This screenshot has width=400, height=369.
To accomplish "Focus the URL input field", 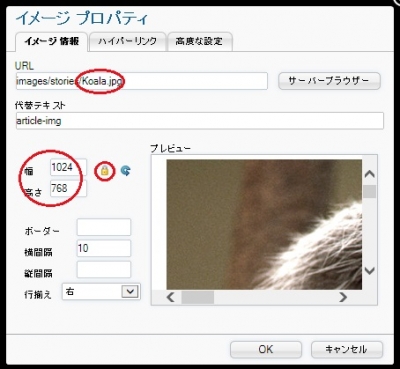I will (142, 81).
